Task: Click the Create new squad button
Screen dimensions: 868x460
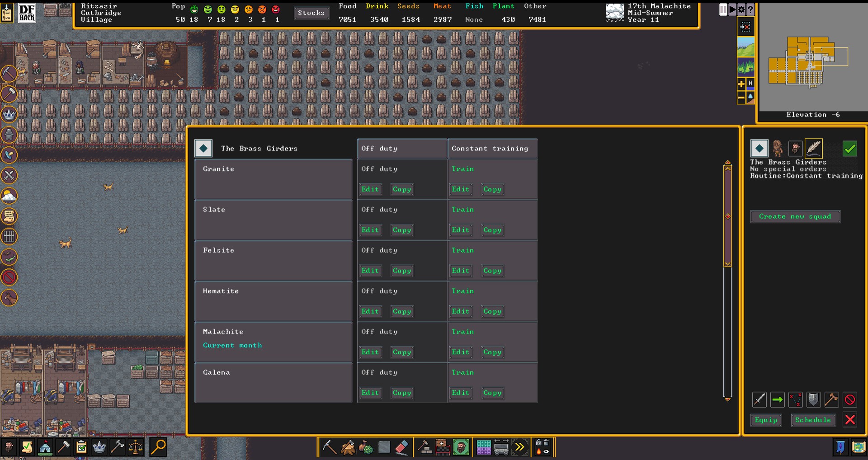Action: pos(795,216)
